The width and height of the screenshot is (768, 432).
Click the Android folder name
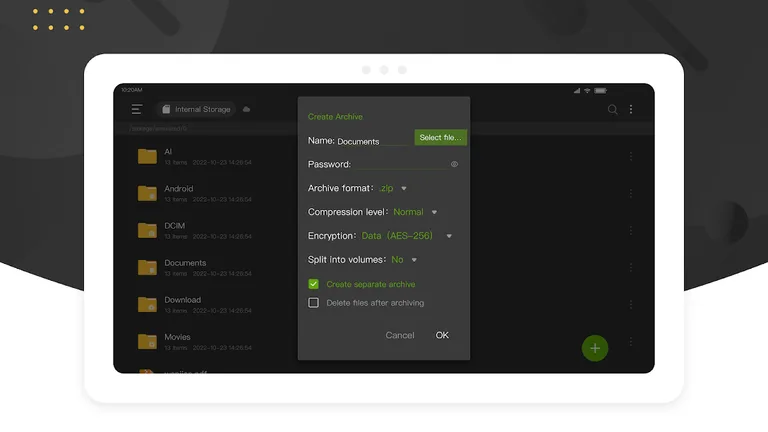179,189
